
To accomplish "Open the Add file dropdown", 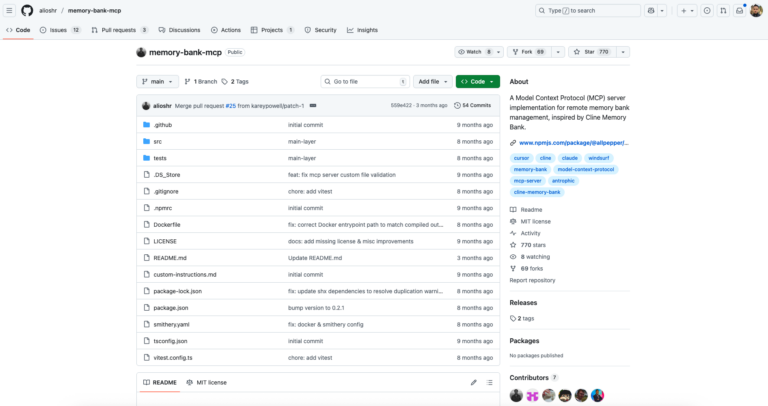I will pyautogui.click(x=432, y=82).
